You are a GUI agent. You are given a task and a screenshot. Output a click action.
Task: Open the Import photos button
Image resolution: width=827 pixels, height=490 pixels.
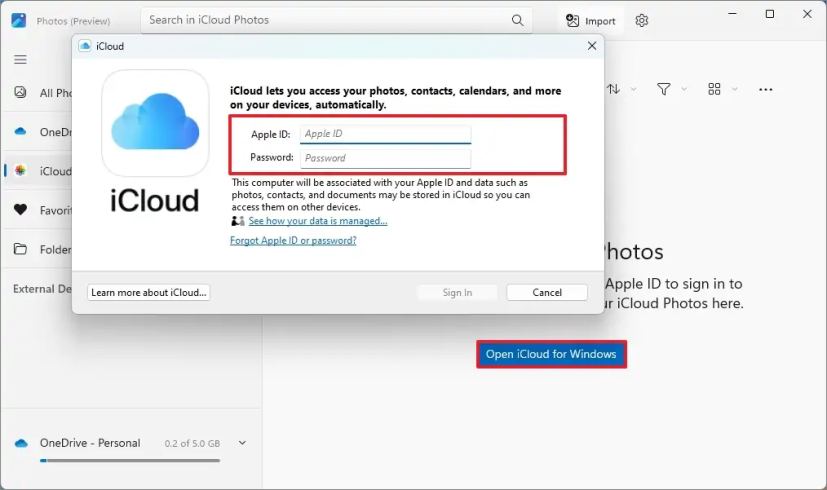tap(591, 21)
